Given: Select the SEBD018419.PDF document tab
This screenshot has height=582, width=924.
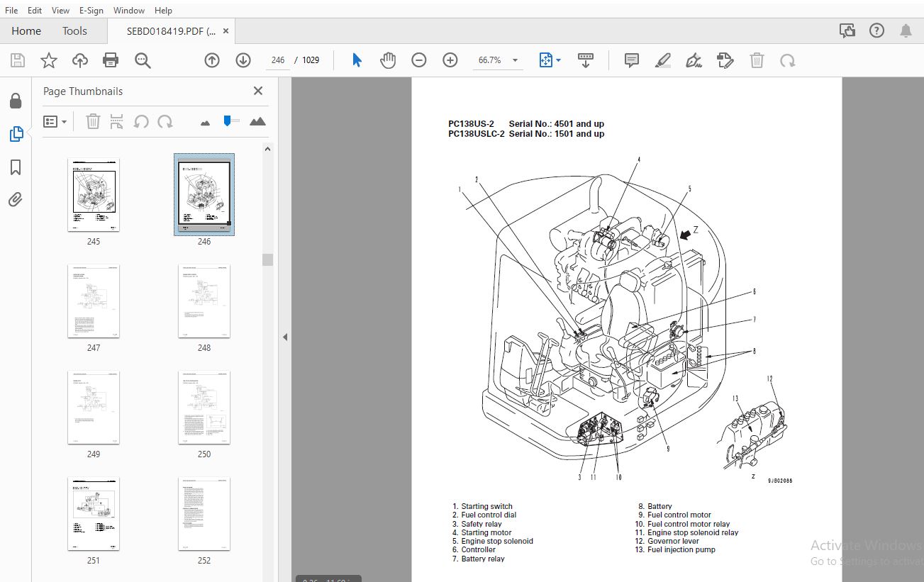Looking at the screenshot, I should tap(171, 31).
